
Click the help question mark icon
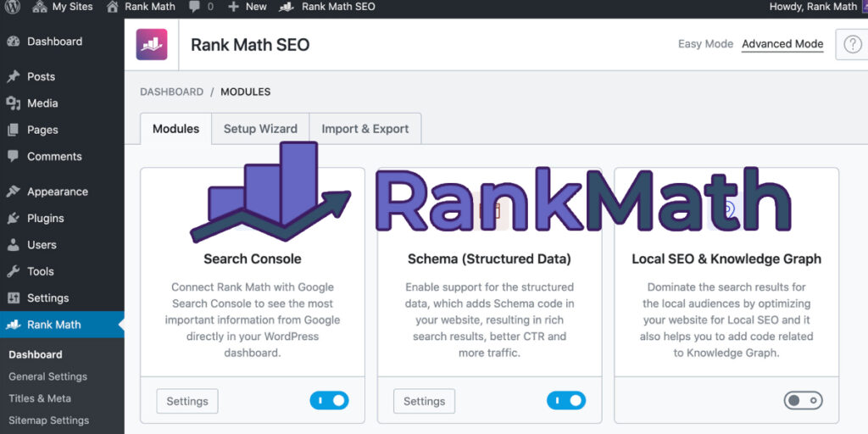(x=853, y=44)
